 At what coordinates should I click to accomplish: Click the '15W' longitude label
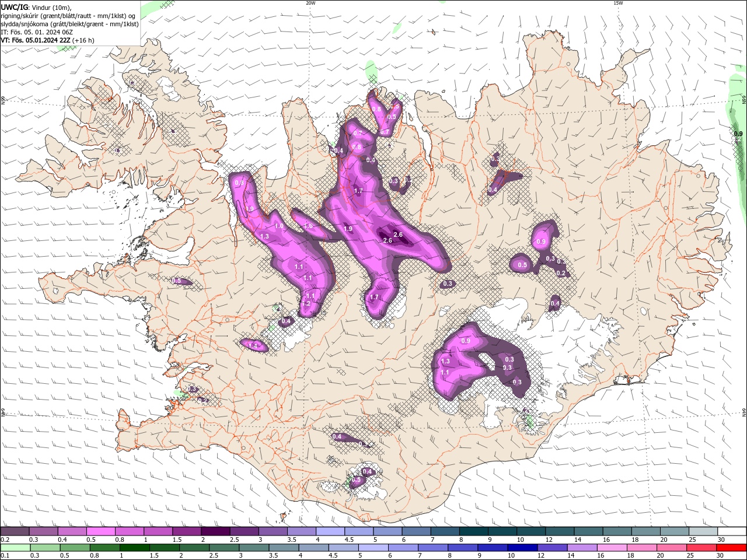618,3
